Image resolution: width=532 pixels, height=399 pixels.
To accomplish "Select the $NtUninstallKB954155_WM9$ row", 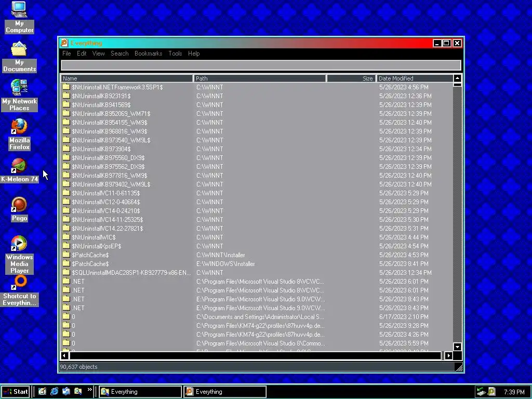I will click(257, 122).
